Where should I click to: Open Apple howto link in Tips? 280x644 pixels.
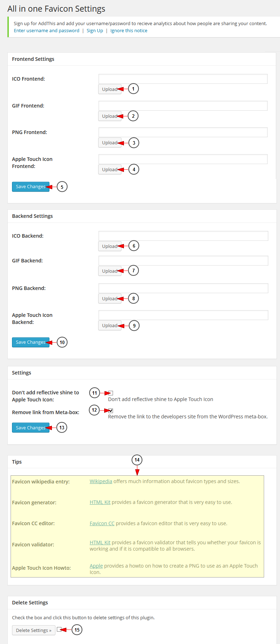96,566
